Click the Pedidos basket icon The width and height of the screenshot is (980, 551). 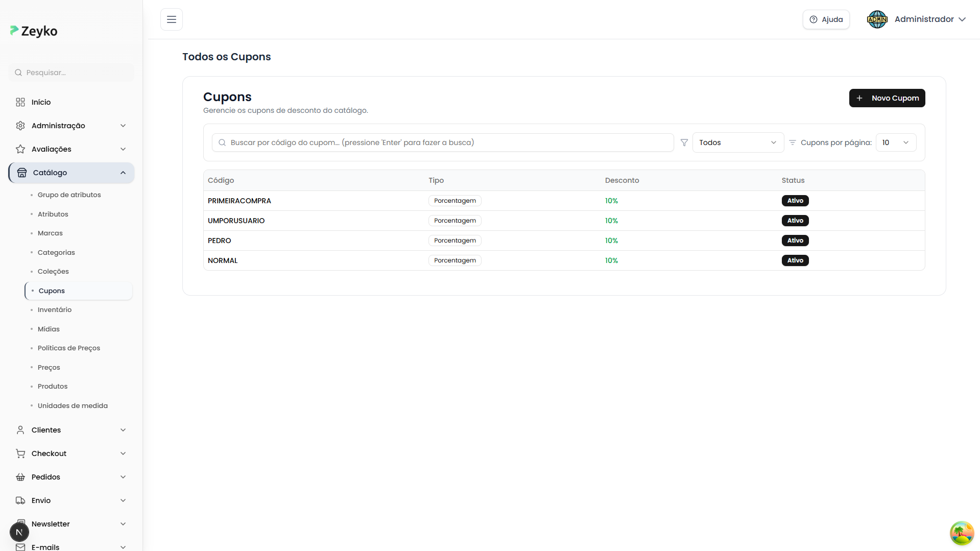(x=20, y=477)
